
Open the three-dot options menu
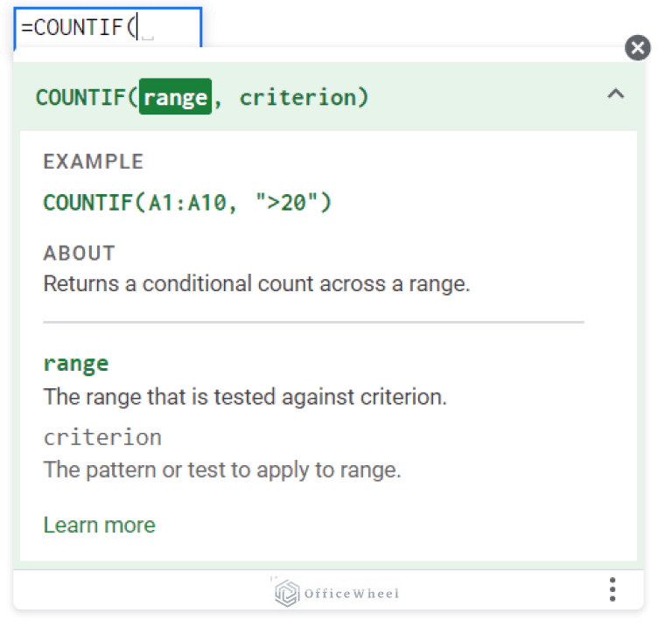[x=612, y=589]
